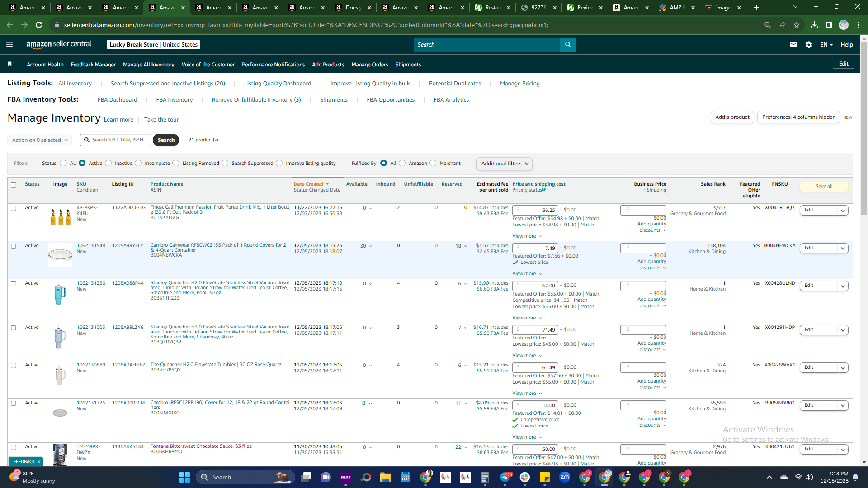Open Account Health in the nav bar
Image resolution: width=868 pixels, height=488 pixels.
pyautogui.click(x=45, y=65)
